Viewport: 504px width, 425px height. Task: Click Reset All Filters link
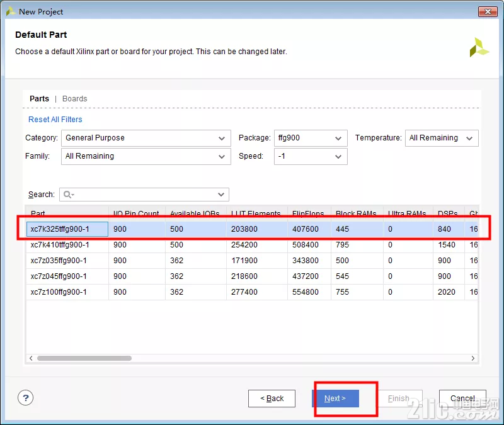pyautogui.click(x=55, y=120)
